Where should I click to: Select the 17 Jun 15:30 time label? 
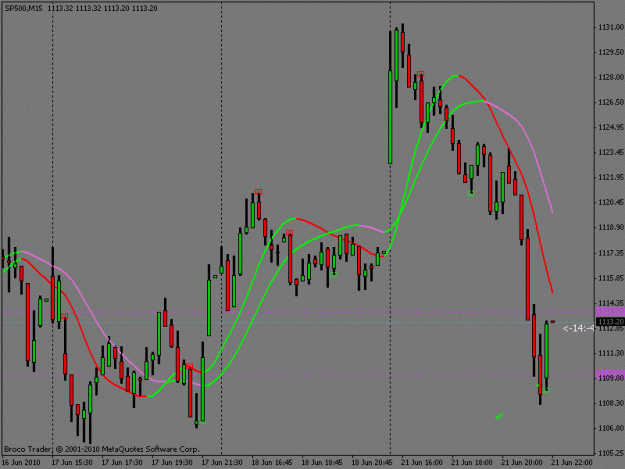72,462
